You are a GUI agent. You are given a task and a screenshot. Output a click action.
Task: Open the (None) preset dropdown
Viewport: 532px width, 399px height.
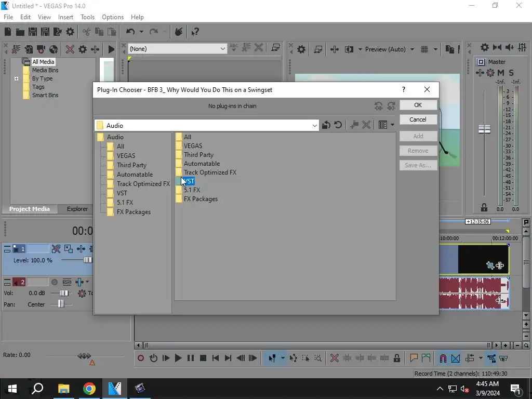(222, 49)
